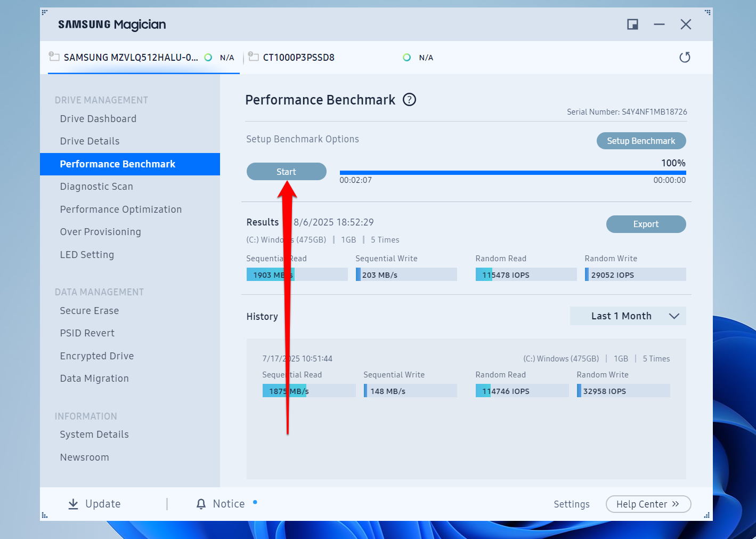
Task: Click the Notice bell icon
Action: click(x=201, y=504)
